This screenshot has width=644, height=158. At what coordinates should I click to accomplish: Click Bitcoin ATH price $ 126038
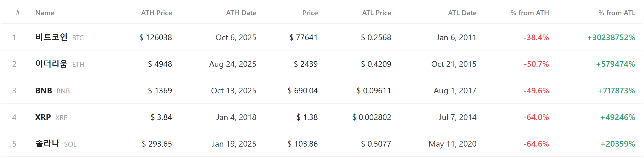point(156,37)
